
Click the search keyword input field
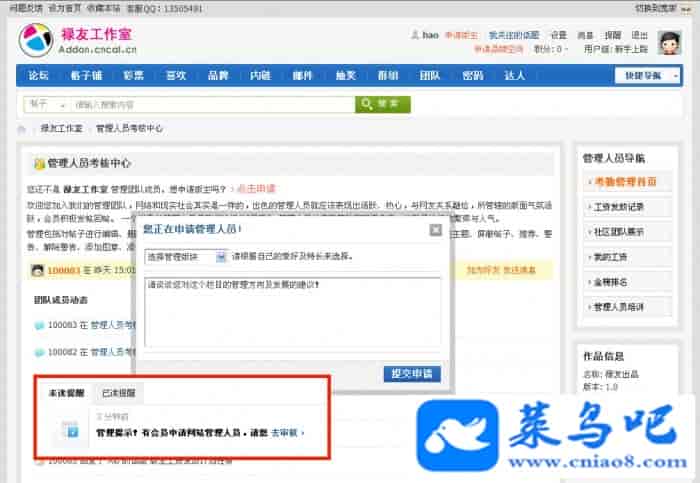pyautogui.click(x=213, y=105)
